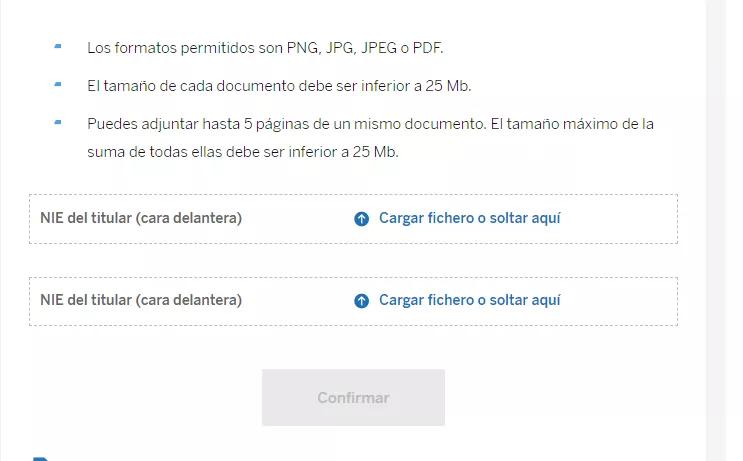Click the vertical scrollbar track beside the page

(x=716, y=230)
